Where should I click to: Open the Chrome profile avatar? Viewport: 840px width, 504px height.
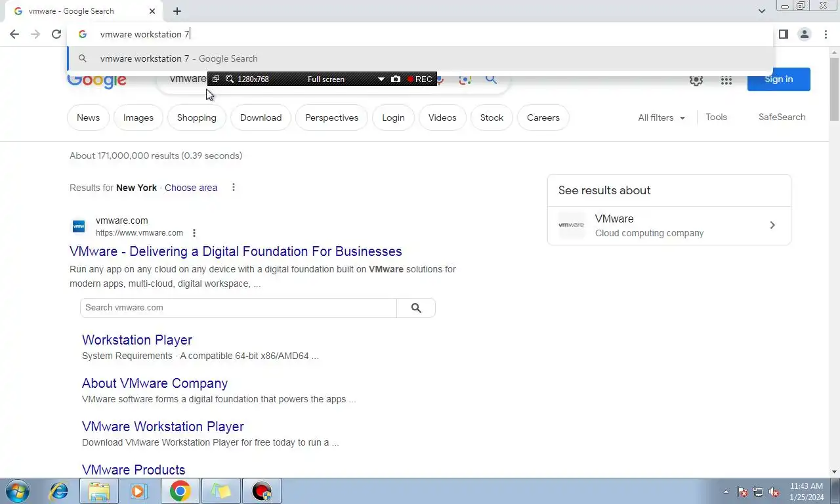805,34
